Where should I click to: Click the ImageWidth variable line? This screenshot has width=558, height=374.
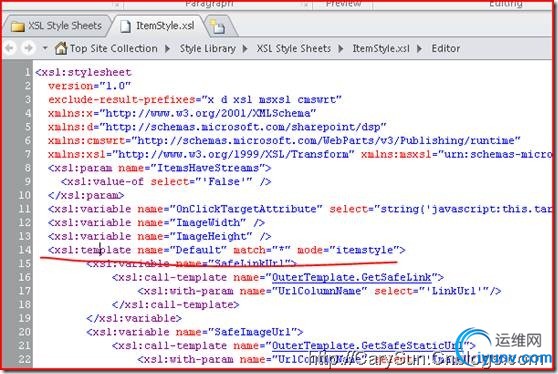(156, 223)
